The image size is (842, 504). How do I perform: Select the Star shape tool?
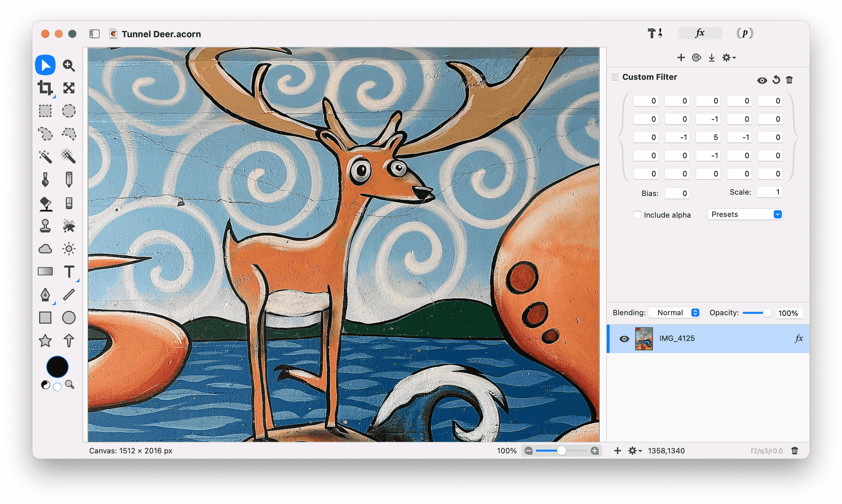point(45,341)
